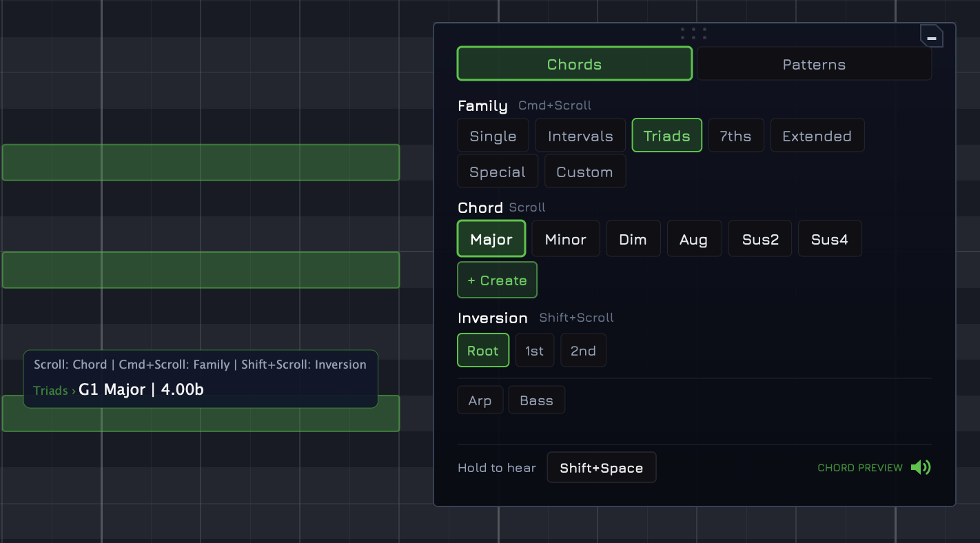
Task: Set inversion to 1st
Action: coord(535,350)
